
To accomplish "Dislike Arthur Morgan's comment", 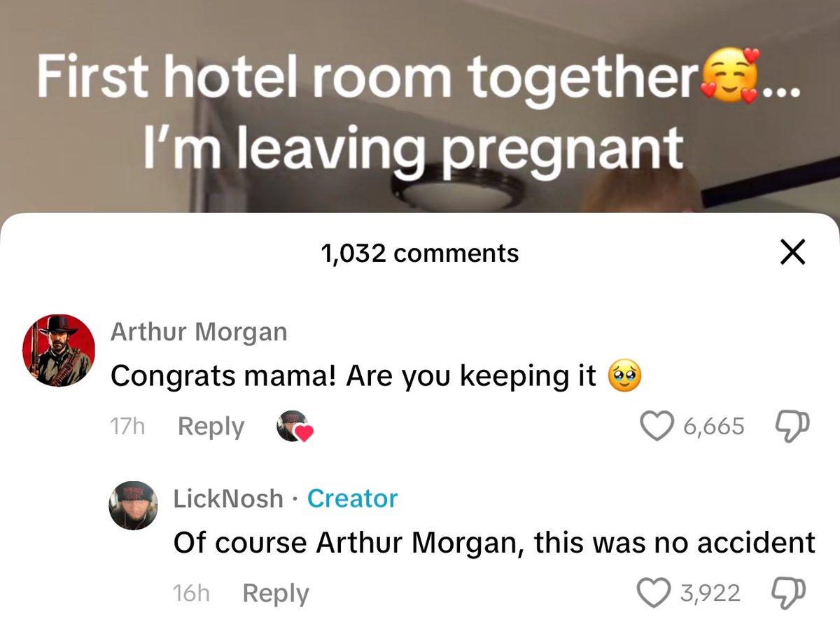I will [793, 425].
